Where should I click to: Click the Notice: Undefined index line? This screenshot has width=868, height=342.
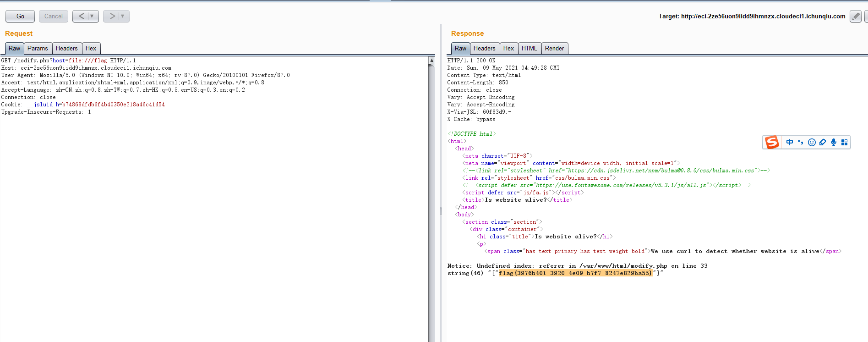tap(578, 266)
